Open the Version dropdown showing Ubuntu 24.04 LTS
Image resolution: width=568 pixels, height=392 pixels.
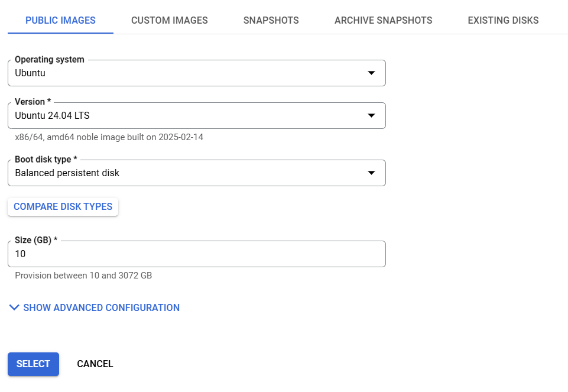pyautogui.click(x=197, y=115)
